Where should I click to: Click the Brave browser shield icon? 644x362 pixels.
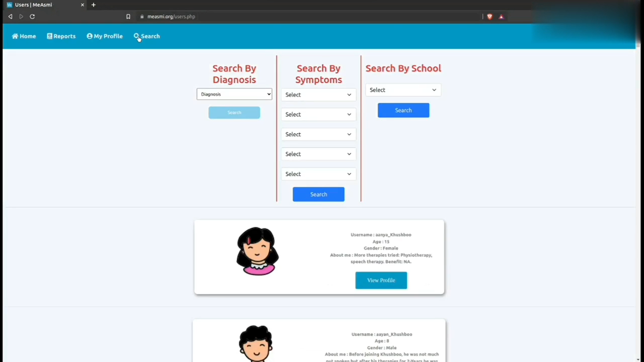tap(490, 16)
